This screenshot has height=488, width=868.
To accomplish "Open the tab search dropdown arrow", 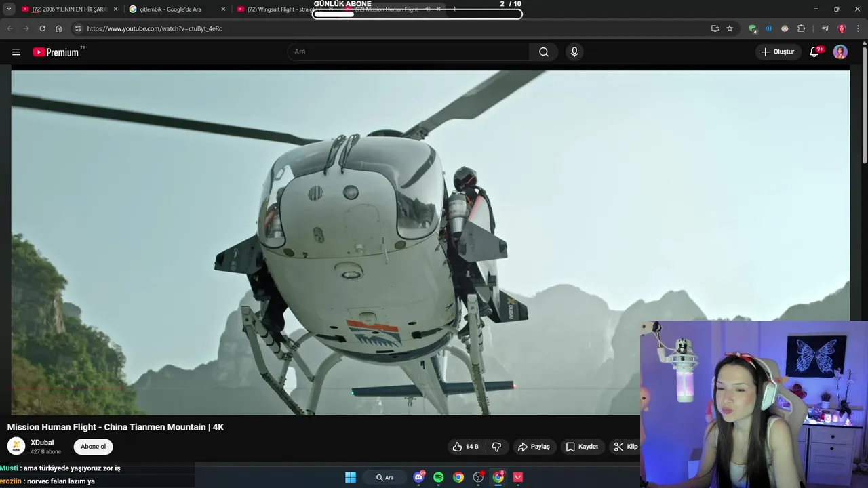I will tap(9, 9).
